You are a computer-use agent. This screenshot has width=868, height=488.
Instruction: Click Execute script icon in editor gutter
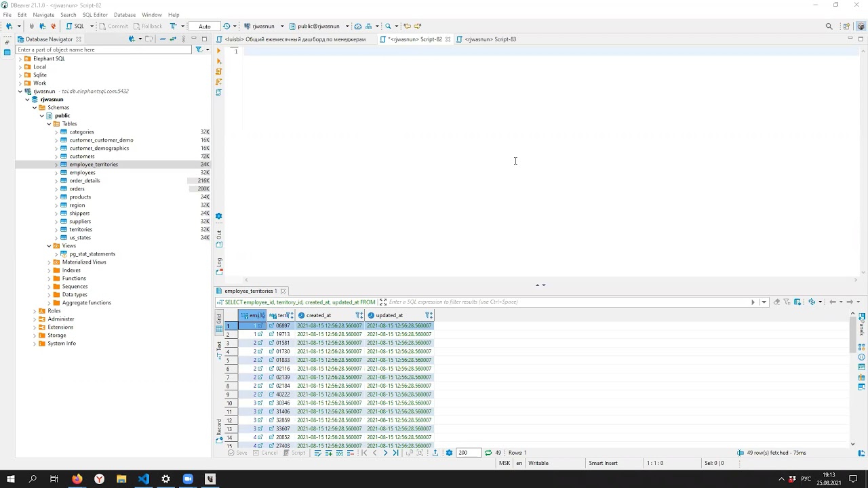coord(219,71)
